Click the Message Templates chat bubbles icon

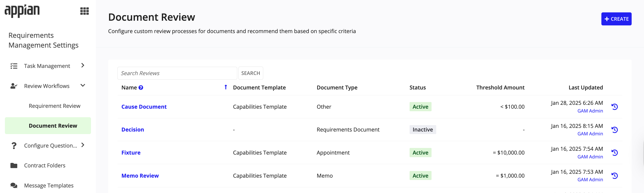(x=14, y=186)
